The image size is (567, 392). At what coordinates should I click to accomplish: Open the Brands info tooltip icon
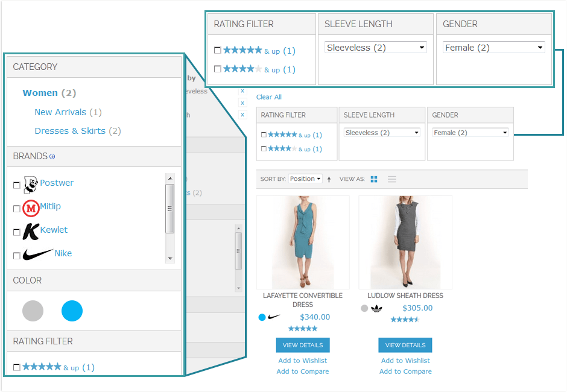pos(54,156)
